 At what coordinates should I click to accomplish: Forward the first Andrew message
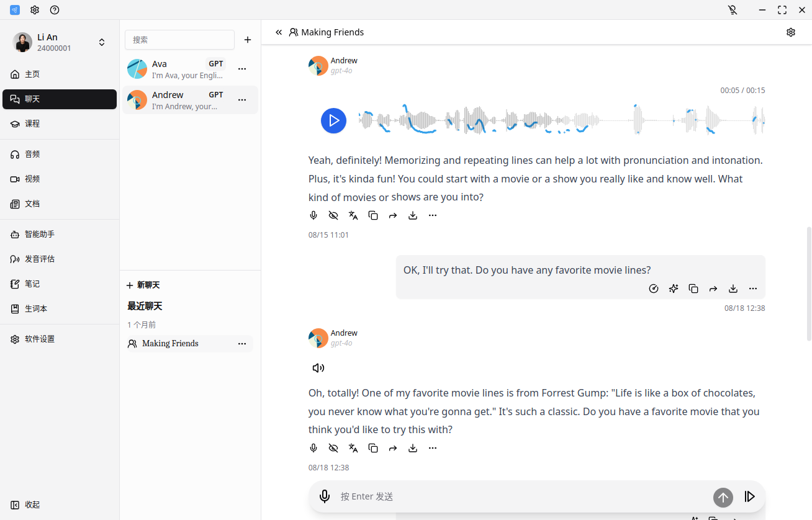393,215
